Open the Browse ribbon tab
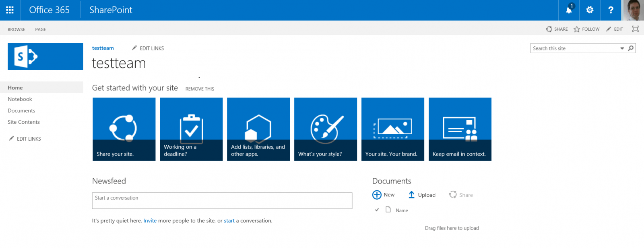644x248 pixels. (x=17, y=29)
